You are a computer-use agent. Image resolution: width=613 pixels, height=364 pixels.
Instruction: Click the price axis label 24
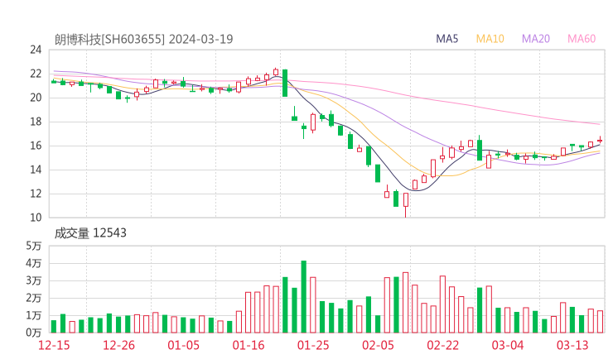point(36,50)
